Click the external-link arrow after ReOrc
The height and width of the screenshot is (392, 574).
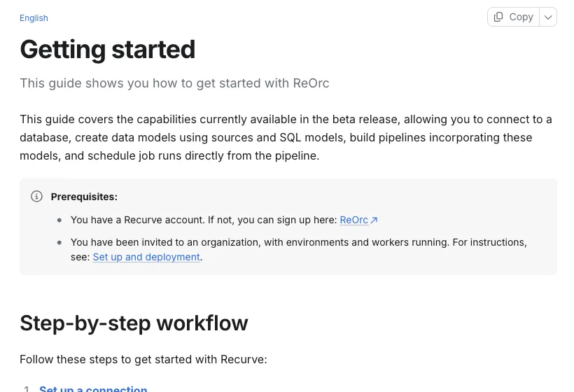(374, 220)
